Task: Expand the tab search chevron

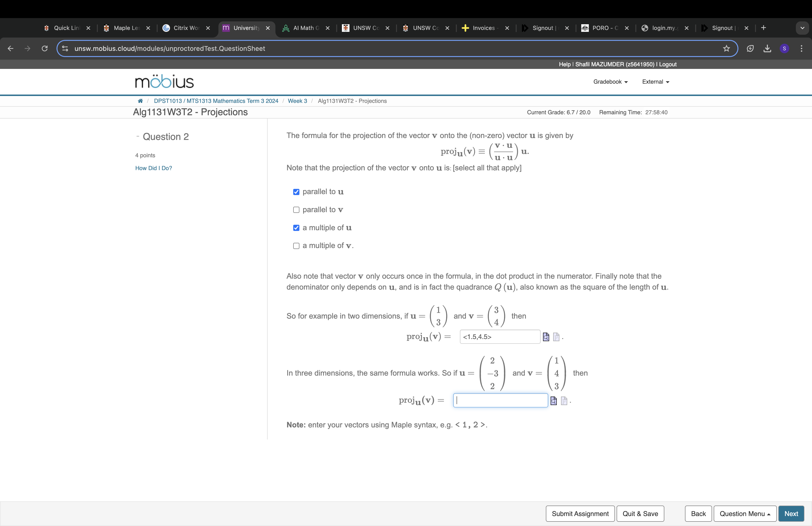Action: pyautogui.click(x=803, y=28)
